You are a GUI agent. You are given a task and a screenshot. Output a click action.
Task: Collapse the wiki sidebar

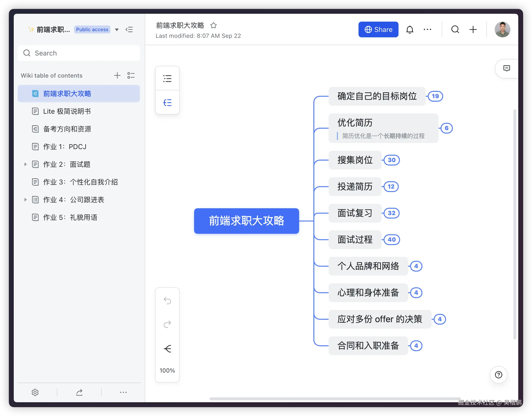(129, 29)
